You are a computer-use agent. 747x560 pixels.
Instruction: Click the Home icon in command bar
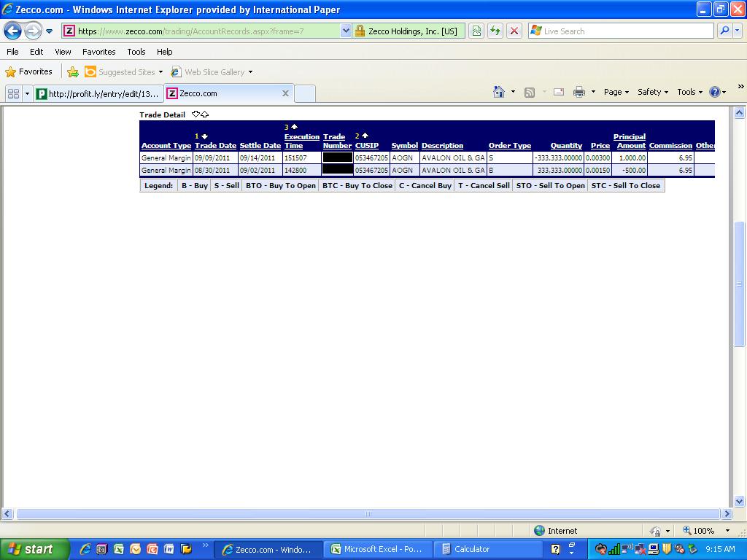point(499,92)
